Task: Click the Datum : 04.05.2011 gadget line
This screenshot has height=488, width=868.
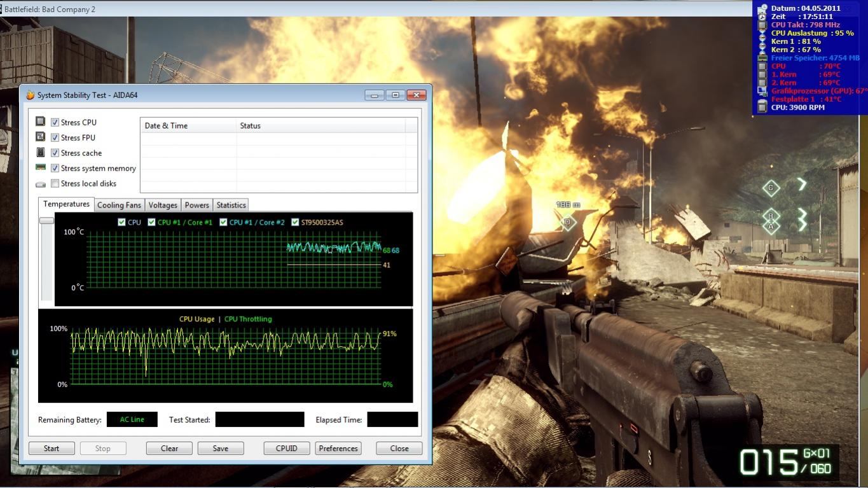Action: click(x=806, y=8)
